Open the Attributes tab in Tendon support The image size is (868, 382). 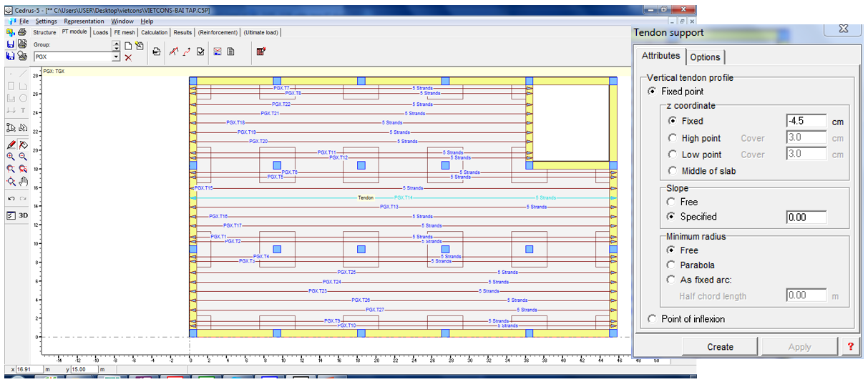pos(660,56)
